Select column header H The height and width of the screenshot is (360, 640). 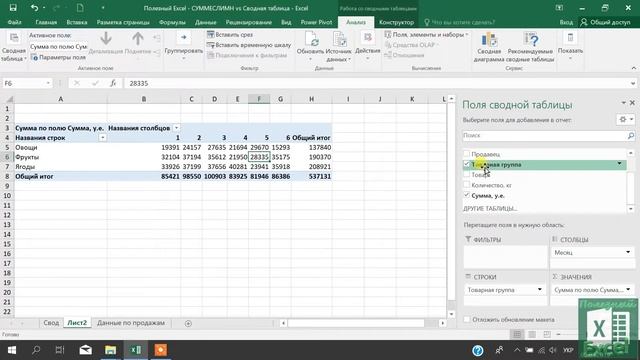pos(311,99)
